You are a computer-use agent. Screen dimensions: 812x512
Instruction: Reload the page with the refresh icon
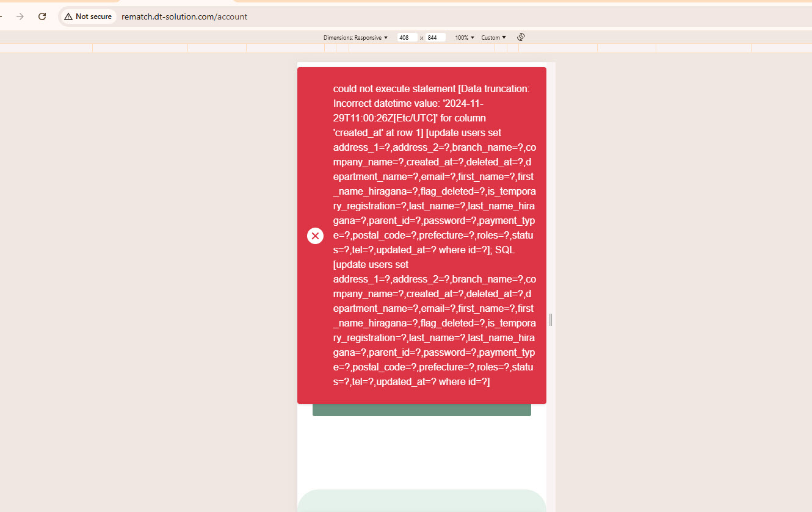coord(42,16)
